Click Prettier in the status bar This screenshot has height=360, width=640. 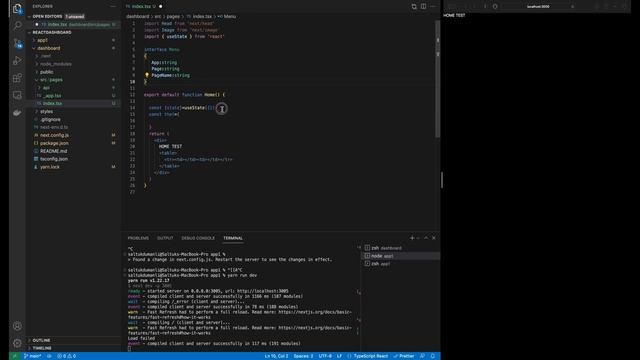(x=404, y=356)
